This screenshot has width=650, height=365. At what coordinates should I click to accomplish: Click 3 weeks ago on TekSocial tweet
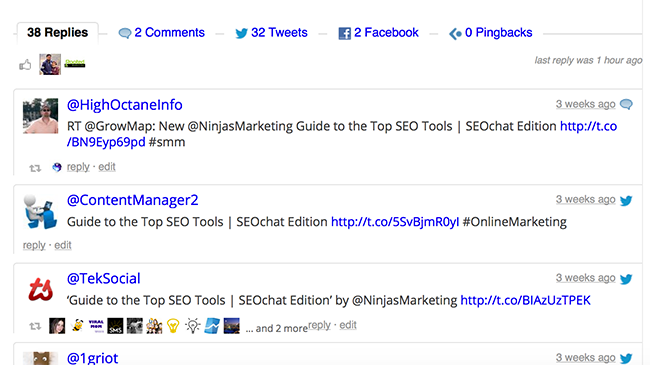[x=585, y=278]
